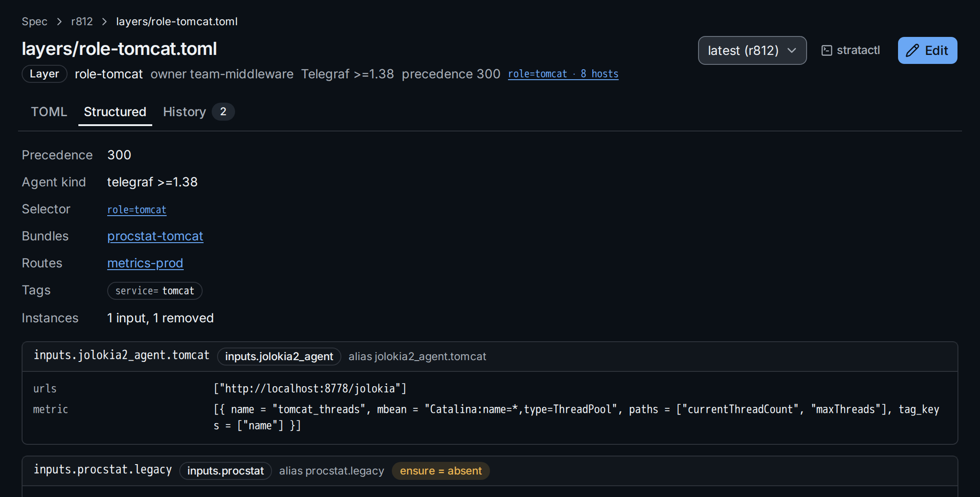The width and height of the screenshot is (980, 497).
Task: Click Agent kind value telegraf >=1.38
Action: click(152, 182)
